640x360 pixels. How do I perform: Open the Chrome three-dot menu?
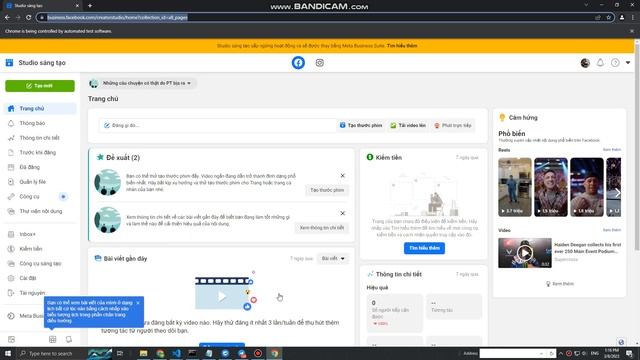633,18
